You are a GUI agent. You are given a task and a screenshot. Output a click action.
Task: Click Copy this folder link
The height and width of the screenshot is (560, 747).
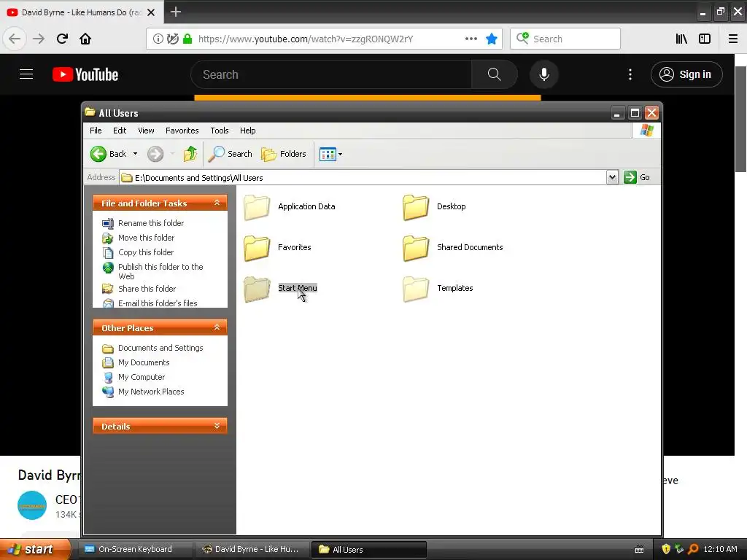click(x=146, y=252)
